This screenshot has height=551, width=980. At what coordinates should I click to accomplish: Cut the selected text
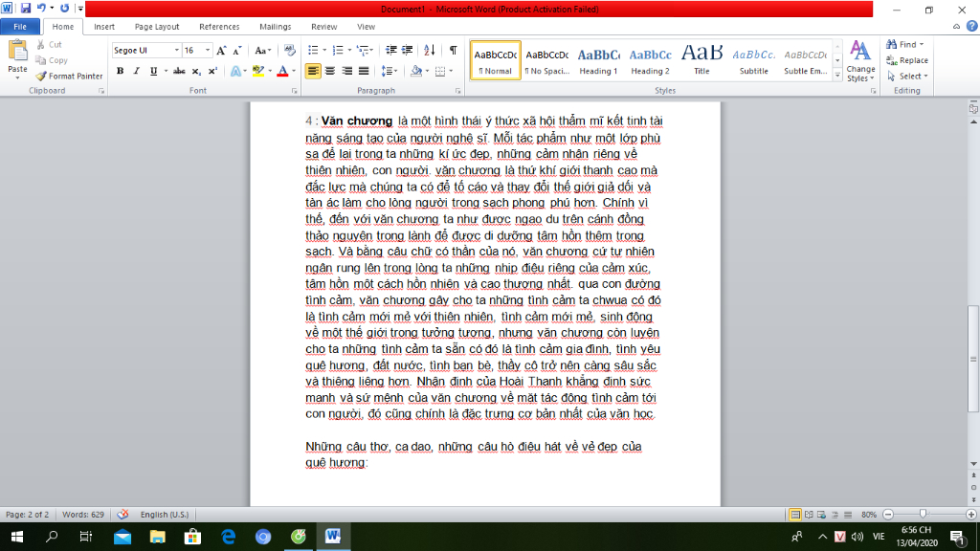49,45
